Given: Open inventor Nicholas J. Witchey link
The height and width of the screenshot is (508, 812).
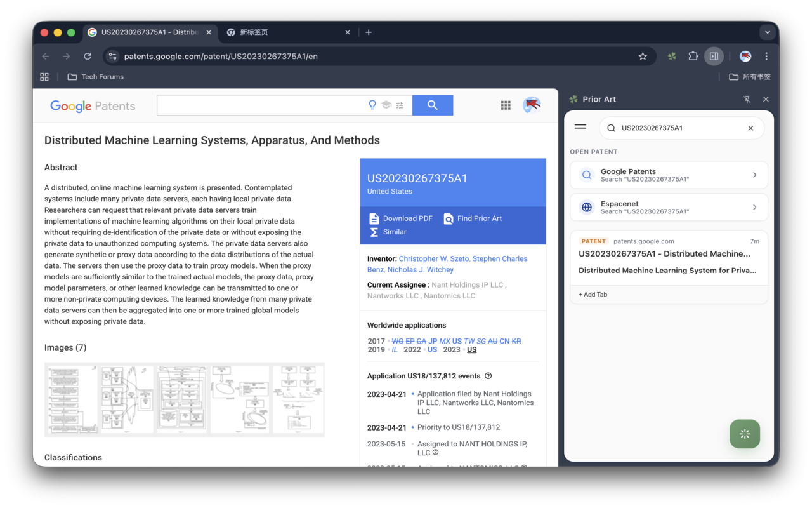Looking at the screenshot, I should click(421, 270).
